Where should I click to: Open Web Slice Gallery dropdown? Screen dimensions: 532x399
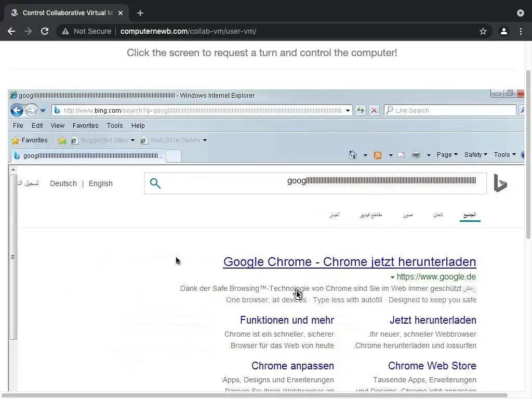point(174,140)
